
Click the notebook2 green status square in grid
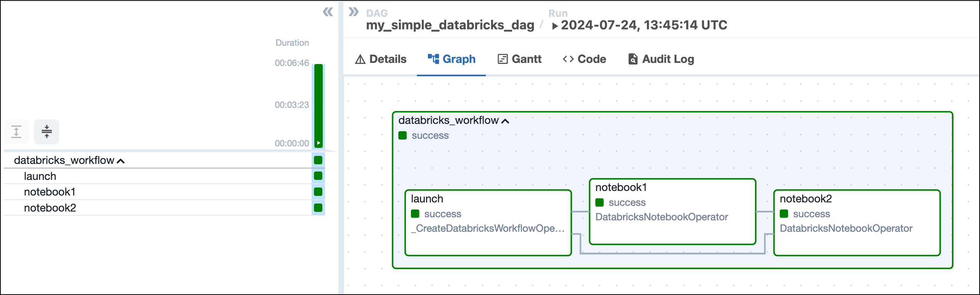[318, 208]
